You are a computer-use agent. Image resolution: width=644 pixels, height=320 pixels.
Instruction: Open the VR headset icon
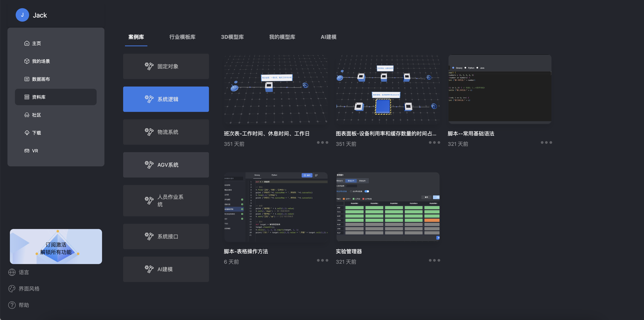click(x=27, y=151)
